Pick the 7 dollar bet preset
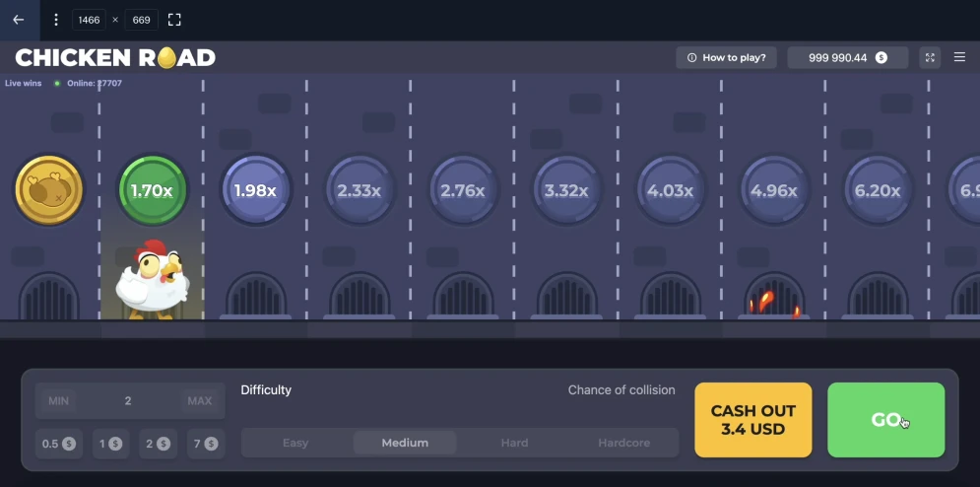980x487 pixels. click(x=205, y=444)
